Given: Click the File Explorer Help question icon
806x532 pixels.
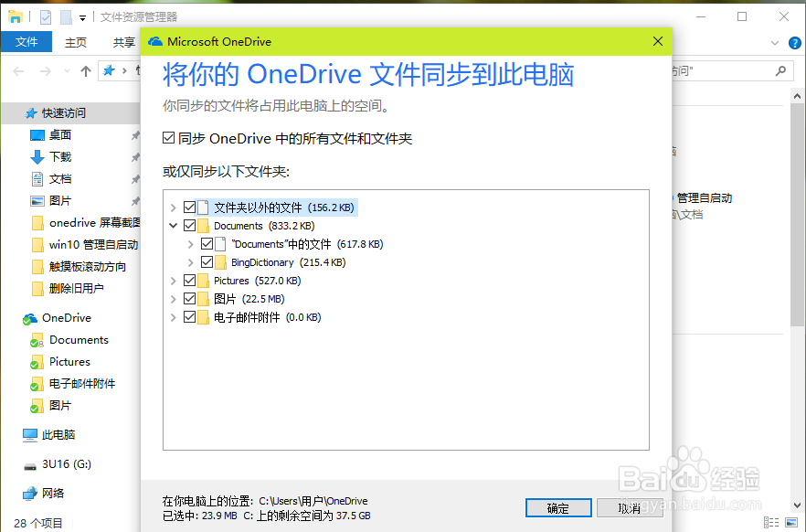Looking at the screenshot, I should [795, 43].
